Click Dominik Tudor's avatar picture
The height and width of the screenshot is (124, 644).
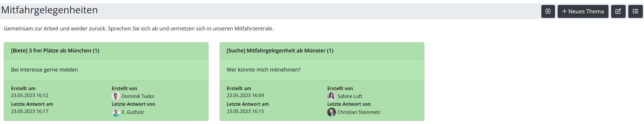tap(116, 96)
